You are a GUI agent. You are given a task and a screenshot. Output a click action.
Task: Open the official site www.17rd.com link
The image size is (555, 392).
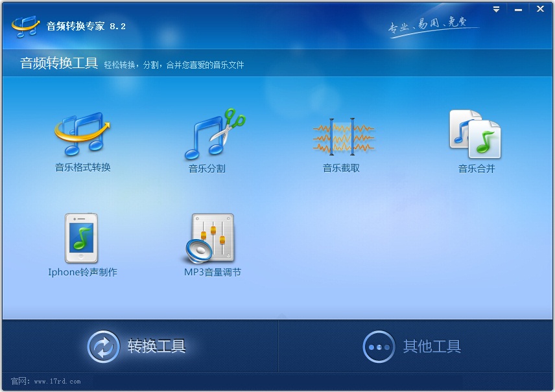pyautogui.click(x=57, y=382)
